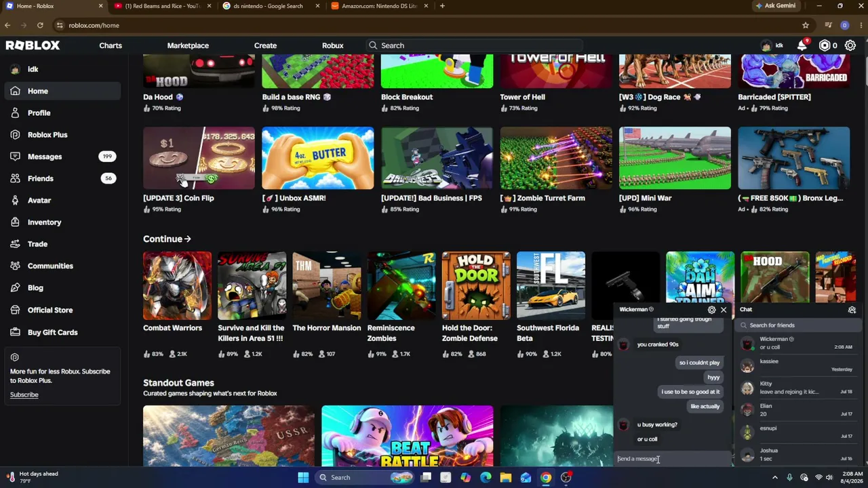Open a new browser tab
Screen dimensions: 868x488
pyautogui.click(x=442, y=6)
